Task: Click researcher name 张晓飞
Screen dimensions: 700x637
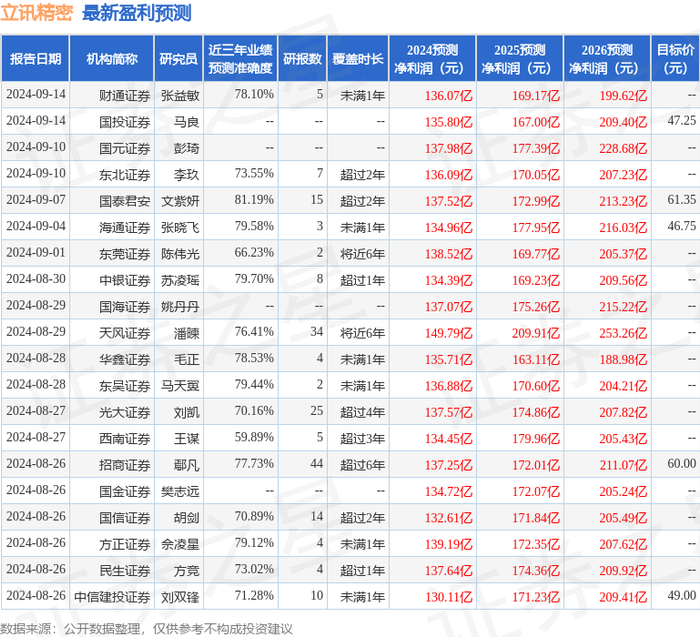Action: click(180, 227)
